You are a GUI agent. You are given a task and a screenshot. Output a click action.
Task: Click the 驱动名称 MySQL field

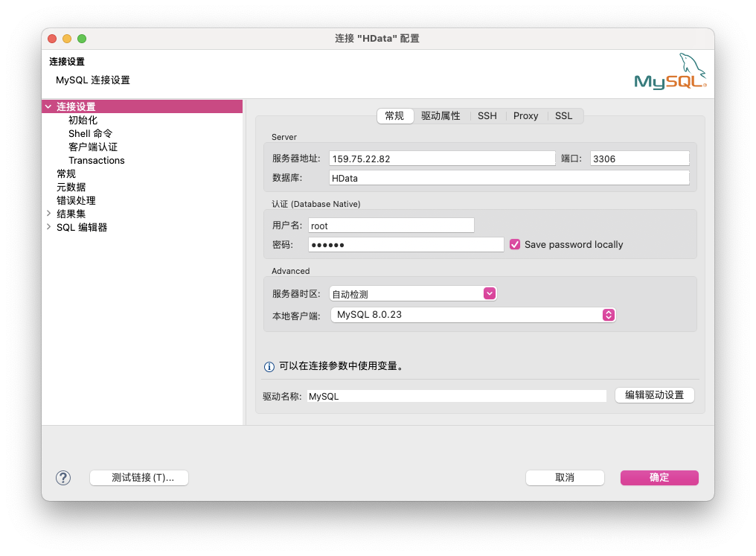(x=457, y=397)
